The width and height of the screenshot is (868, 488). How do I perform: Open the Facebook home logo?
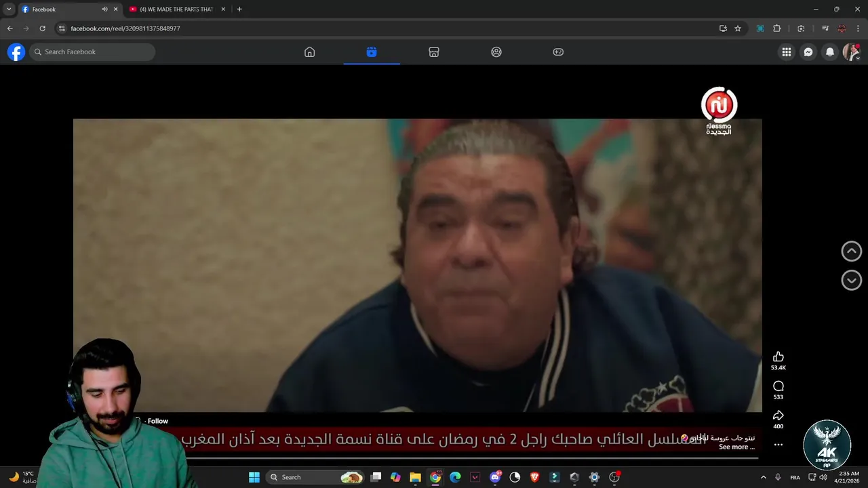16,52
